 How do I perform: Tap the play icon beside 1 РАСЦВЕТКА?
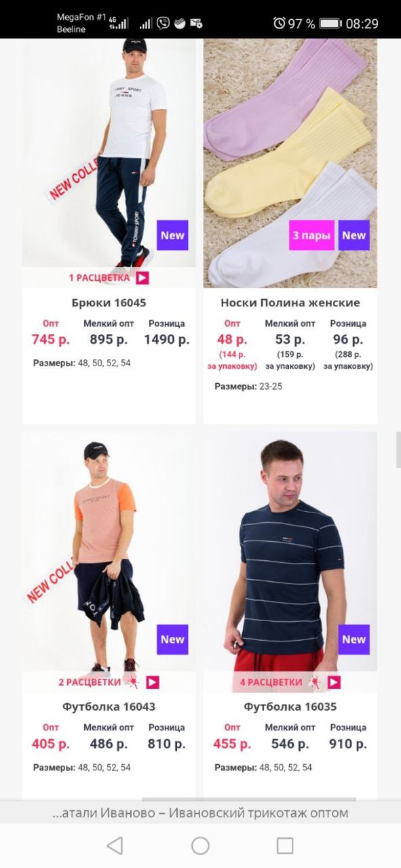(x=142, y=277)
